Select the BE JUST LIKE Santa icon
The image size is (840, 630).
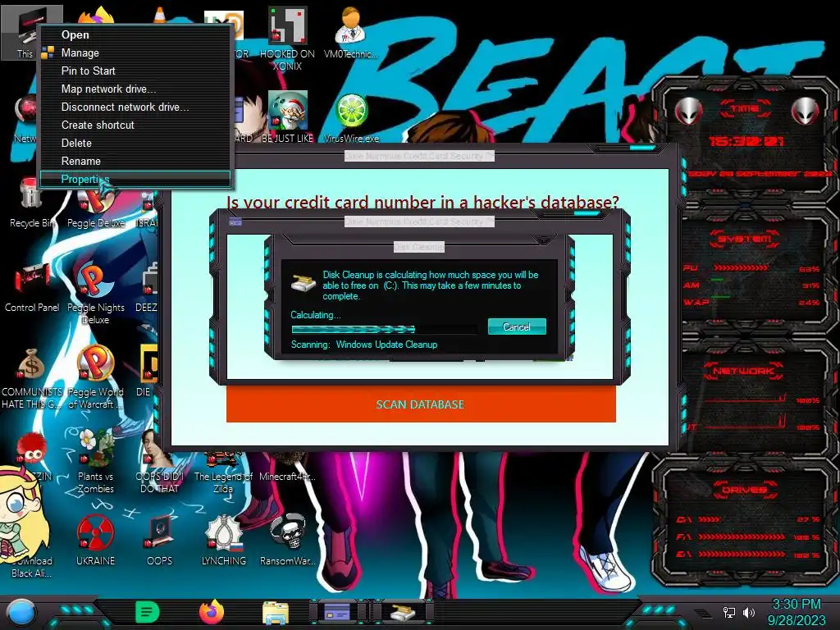coord(288,115)
